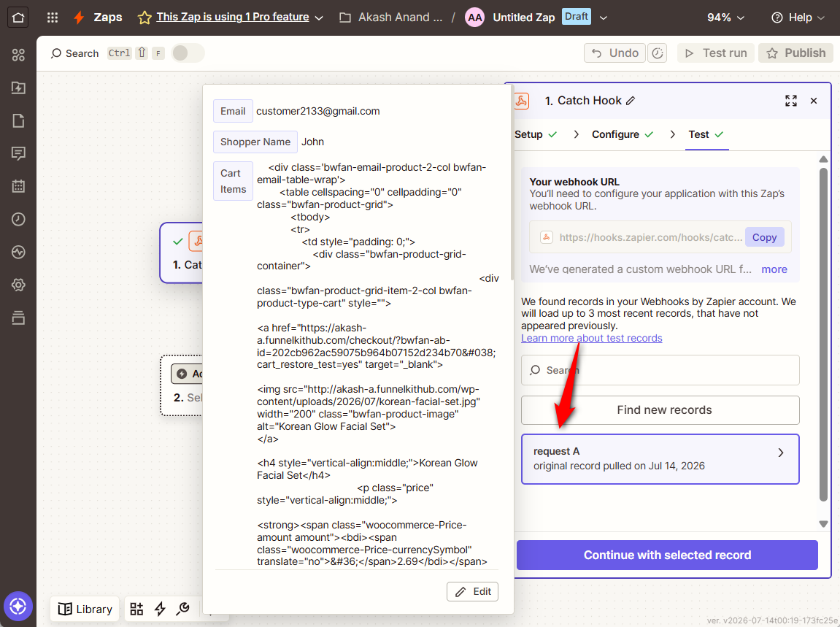
Task: Click the AA user avatar
Action: click(x=474, y=18)
